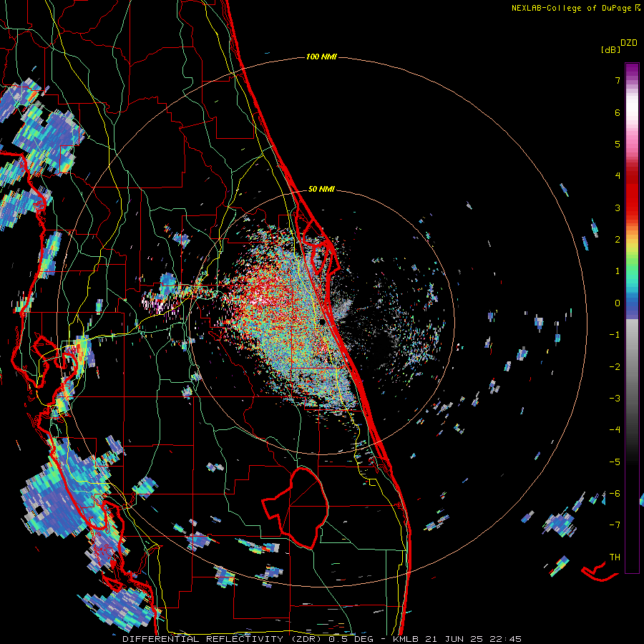Select the -3 tick label on the color scale

click(x=615, y=399)
